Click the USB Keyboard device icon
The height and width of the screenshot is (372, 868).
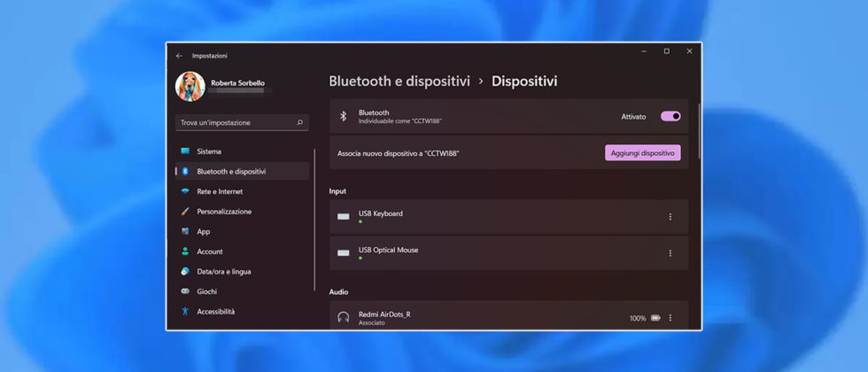(344, 217)
